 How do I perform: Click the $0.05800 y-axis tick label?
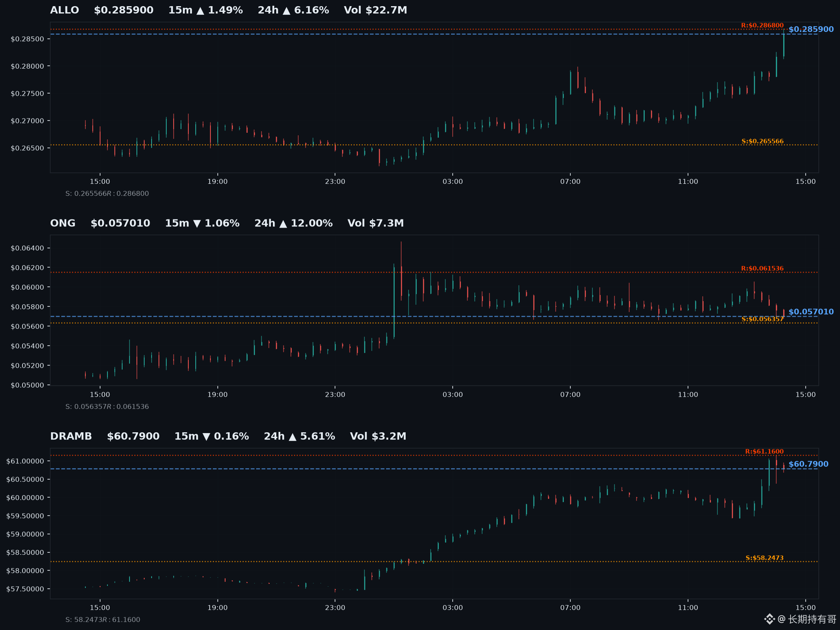pos(27,307)
